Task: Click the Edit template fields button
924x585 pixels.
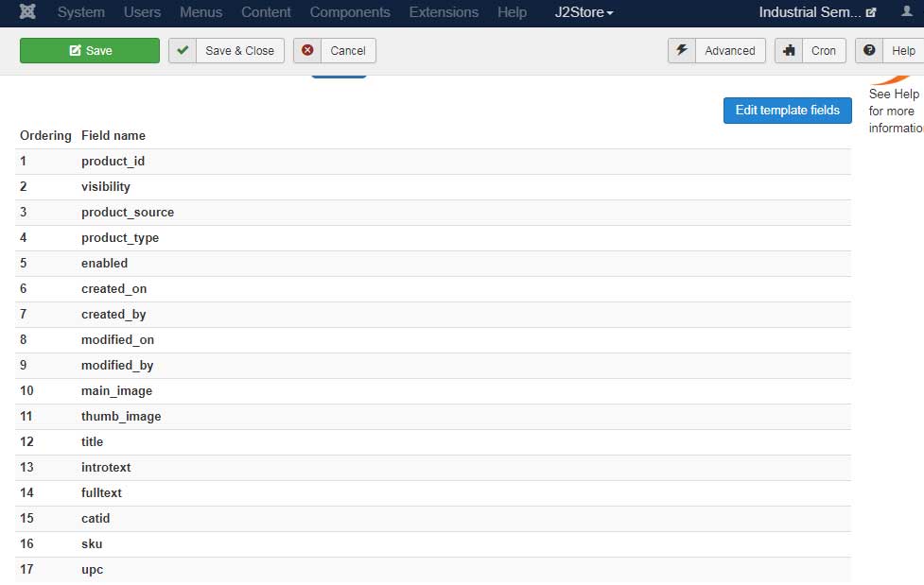Action: (x=787, y=111)
